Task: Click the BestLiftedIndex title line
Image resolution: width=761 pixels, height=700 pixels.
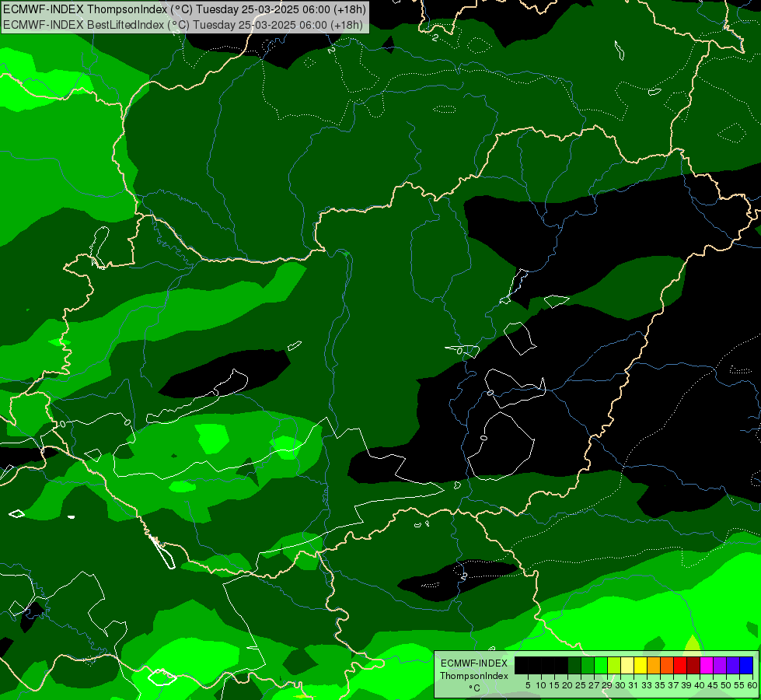Action: point(183,24)
